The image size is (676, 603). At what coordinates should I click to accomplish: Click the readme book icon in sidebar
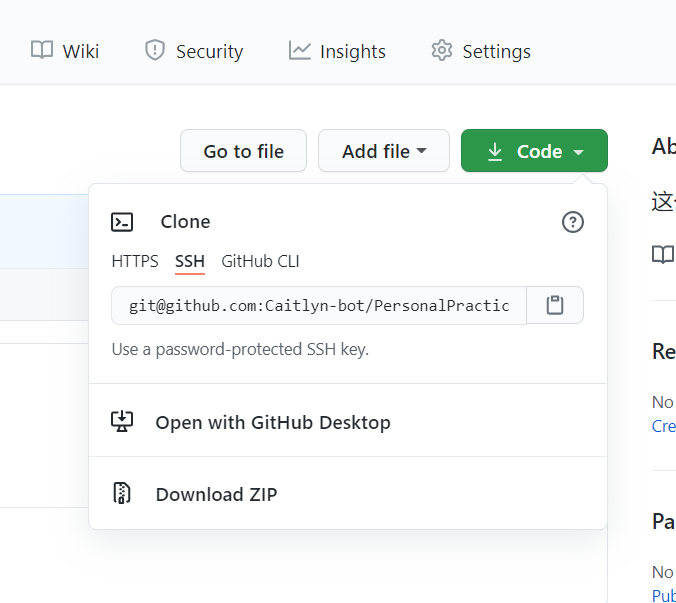coord(663,254)
